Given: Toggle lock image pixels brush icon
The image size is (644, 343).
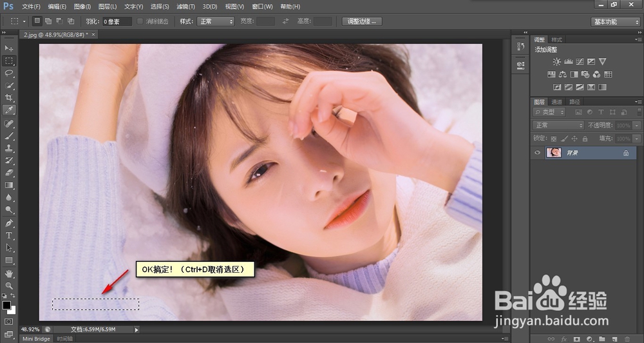Looking at the screenshot, I should tap(564, 139).
